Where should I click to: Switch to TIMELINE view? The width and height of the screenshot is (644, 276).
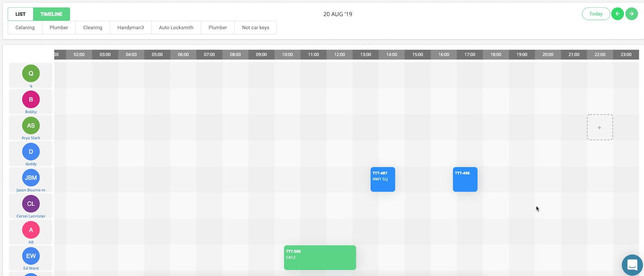coord(52,14)
